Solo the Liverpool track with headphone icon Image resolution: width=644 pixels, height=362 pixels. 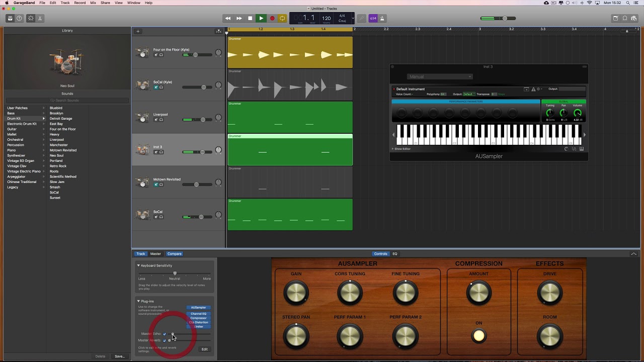point(161,120)
